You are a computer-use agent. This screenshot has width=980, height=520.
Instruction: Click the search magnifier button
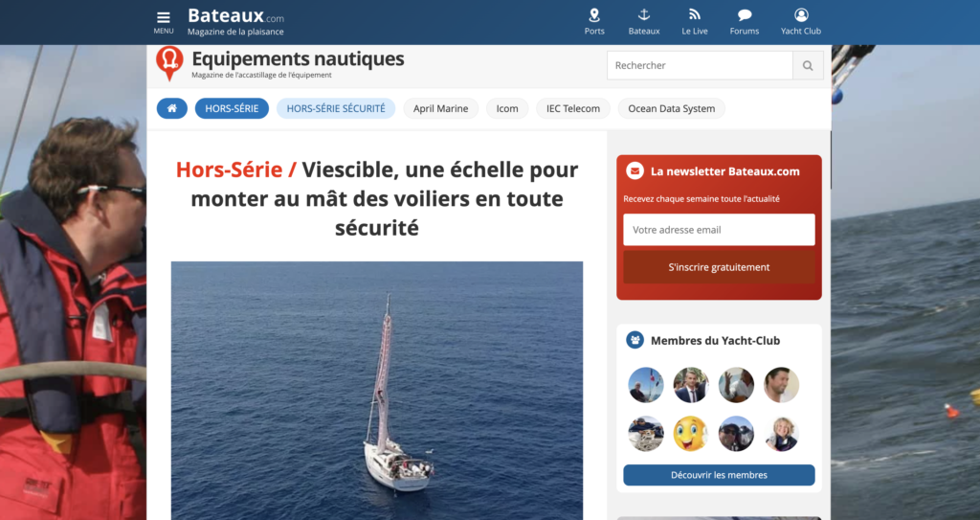tap(808, 65)
